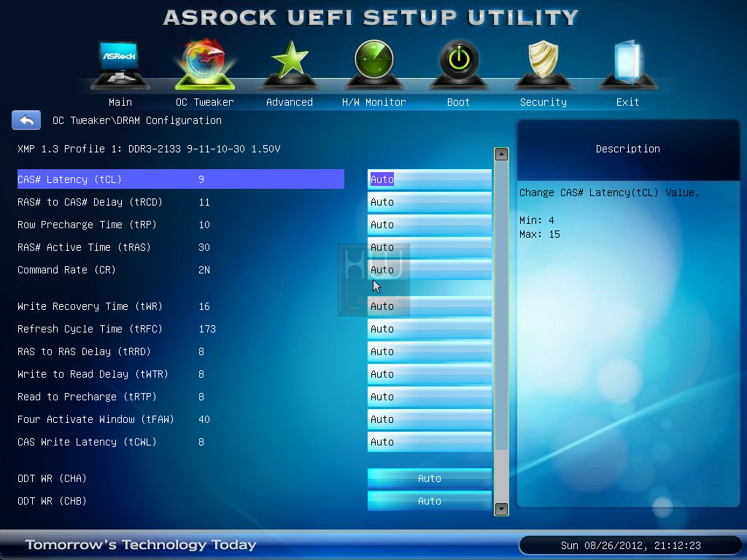Edit the Command Rate (CR) Auto field
The width and height of the screenshot is (747, 560).
430,270
